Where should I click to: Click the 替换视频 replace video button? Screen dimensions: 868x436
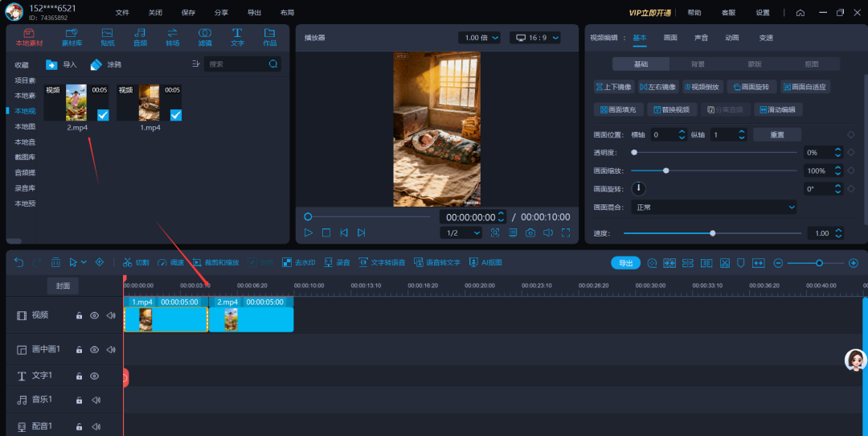(672, 109)
